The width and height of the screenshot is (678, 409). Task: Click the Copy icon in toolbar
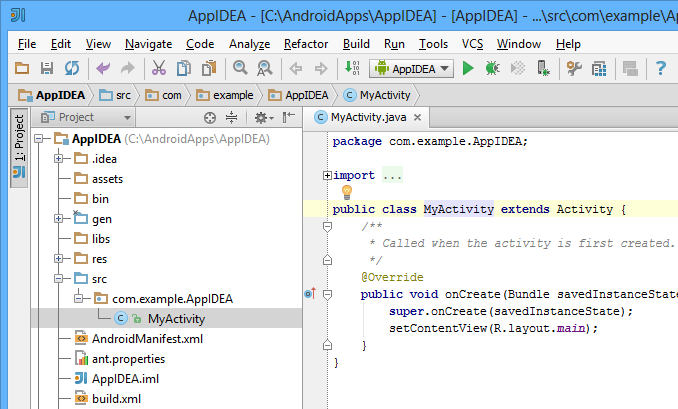click(x=184, y=68)
